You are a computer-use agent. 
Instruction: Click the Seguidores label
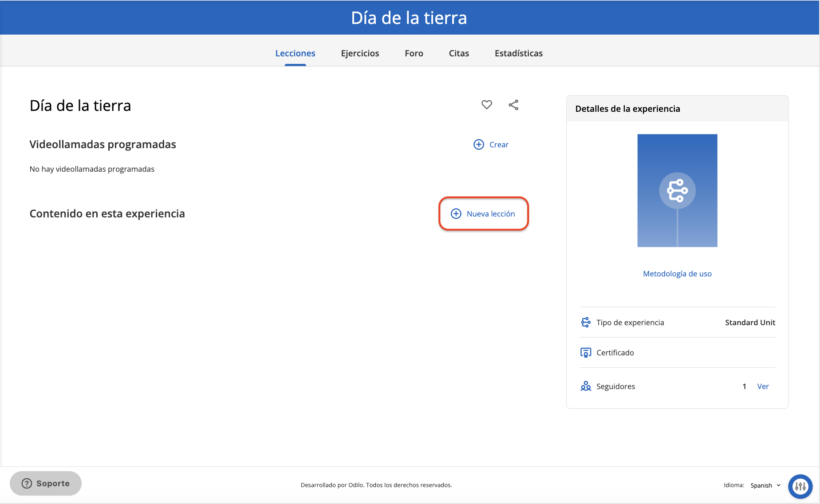pyautogui.click(x=615, y=386)
